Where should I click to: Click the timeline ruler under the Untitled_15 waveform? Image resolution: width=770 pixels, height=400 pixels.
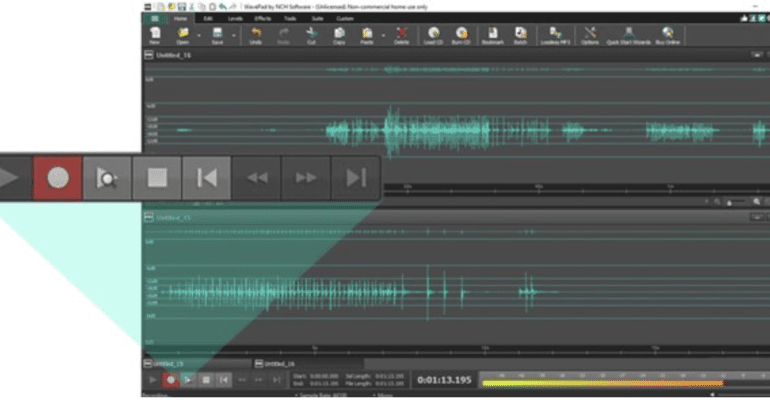457,350
